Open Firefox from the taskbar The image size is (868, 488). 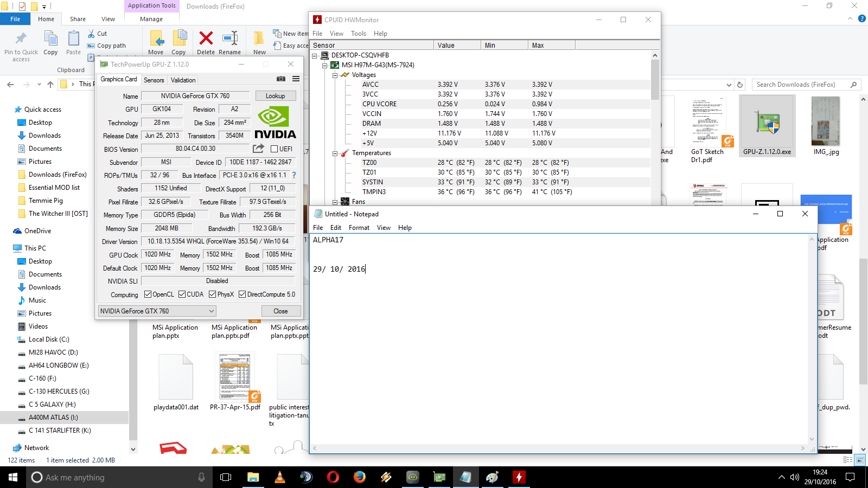point(359,477)
